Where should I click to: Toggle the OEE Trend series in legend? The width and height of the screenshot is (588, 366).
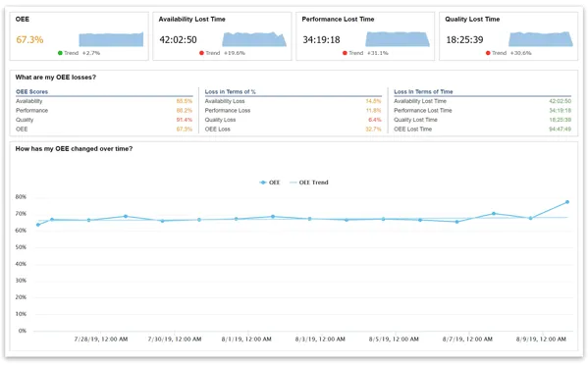click(x=309, y=183)
